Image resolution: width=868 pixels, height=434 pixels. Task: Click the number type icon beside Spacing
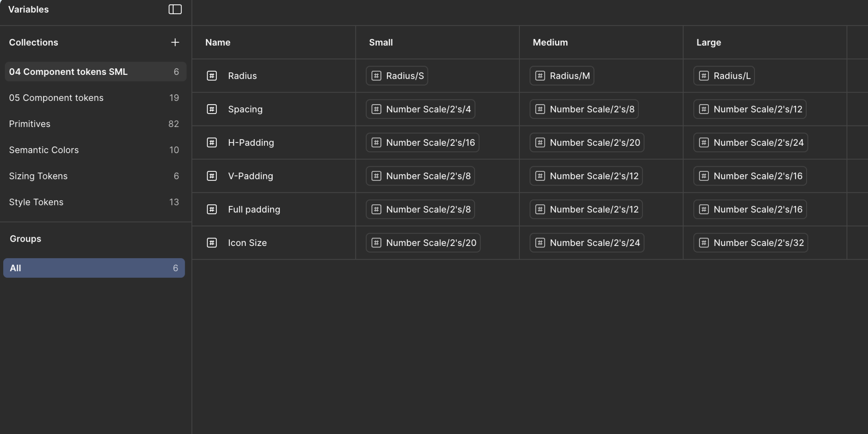(x=212, y=109)
